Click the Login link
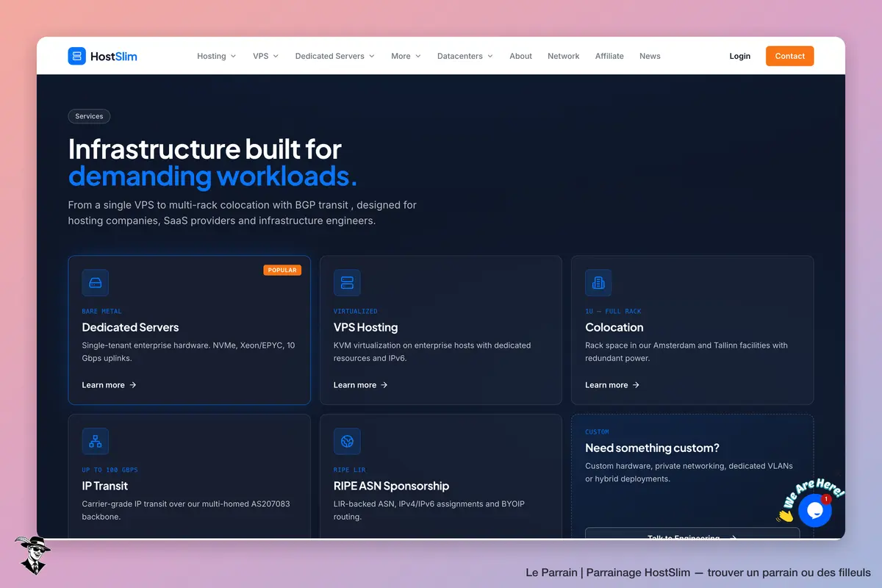Screen dimensions: 882x588 pos(740,56)
